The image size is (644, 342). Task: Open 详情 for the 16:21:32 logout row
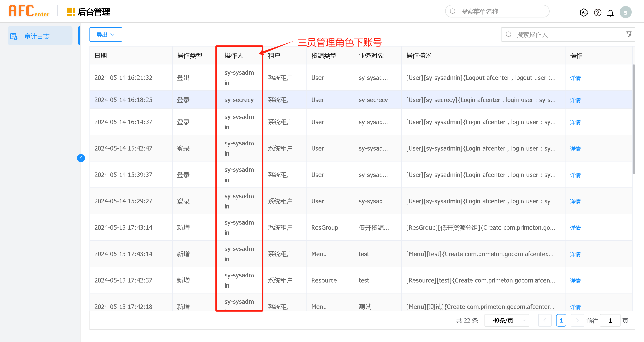575,78
